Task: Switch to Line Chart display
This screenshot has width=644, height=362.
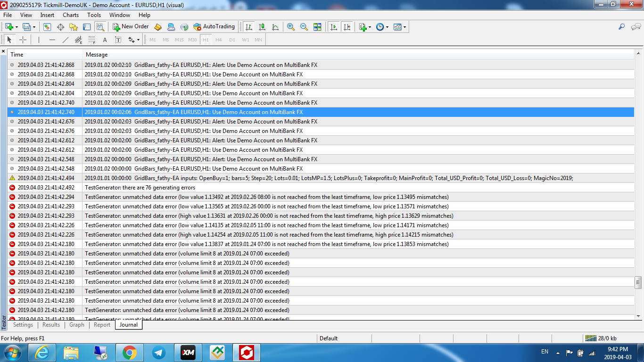Action: point(275,27)
